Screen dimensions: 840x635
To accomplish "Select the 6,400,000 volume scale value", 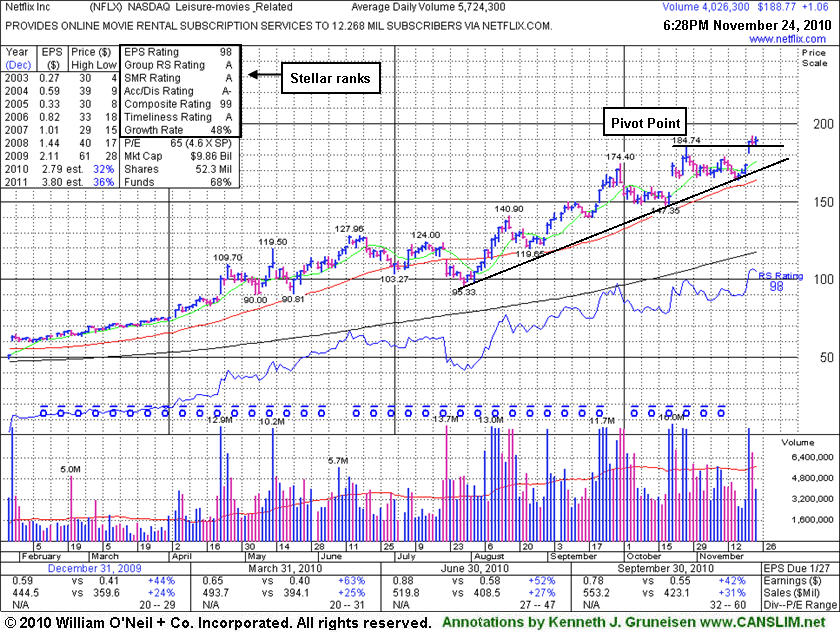I will (x=812, y=457).
